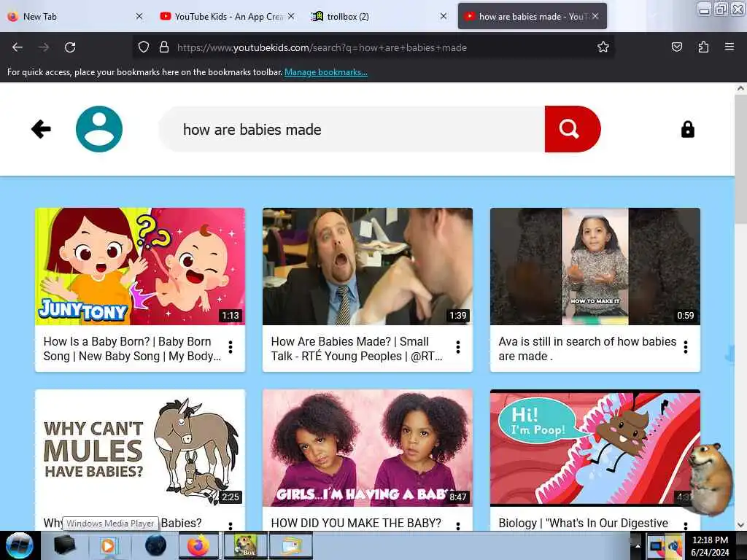Open options menu for Small Talk RTÉ video
This screenshot has width=747, height=560.
click(x=458, y=347)
